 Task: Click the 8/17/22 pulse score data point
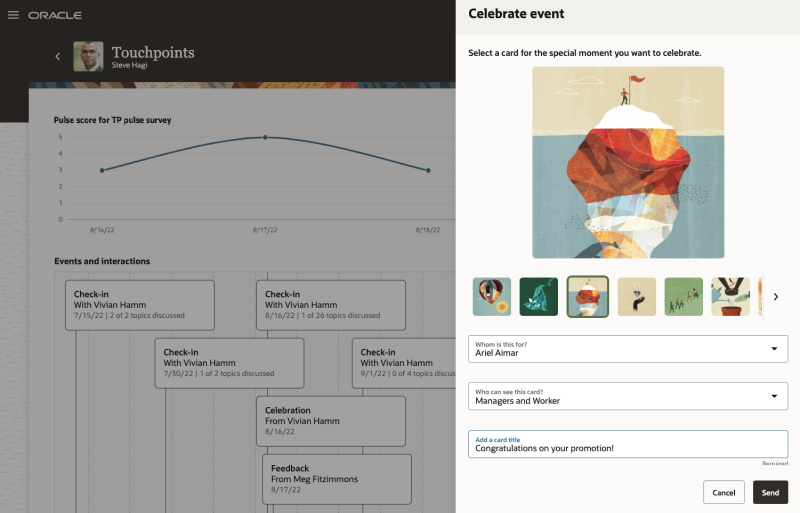click(x=265, y=137)
